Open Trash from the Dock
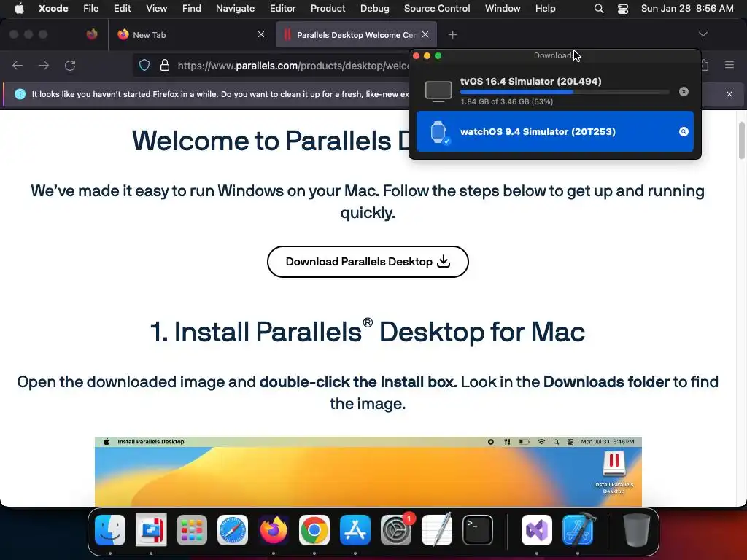747x560 pixels. click(636, 530)
